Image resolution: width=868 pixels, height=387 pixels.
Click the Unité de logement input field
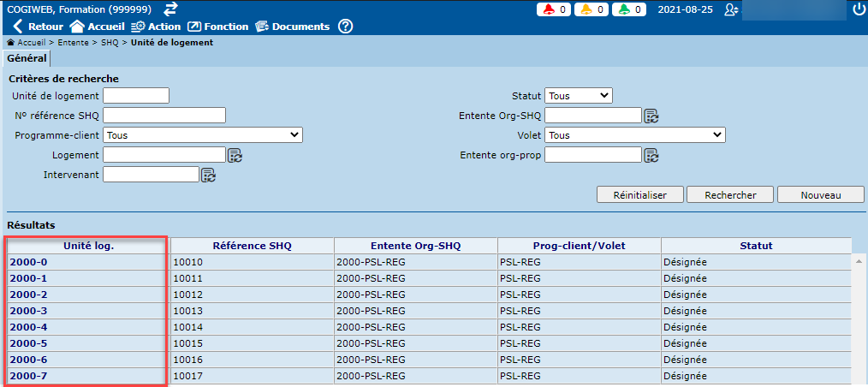click(x=135, y=96)
